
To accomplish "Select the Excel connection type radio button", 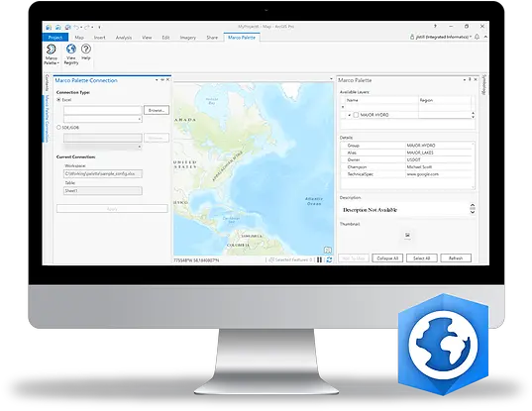I will (x=58, y=100).
